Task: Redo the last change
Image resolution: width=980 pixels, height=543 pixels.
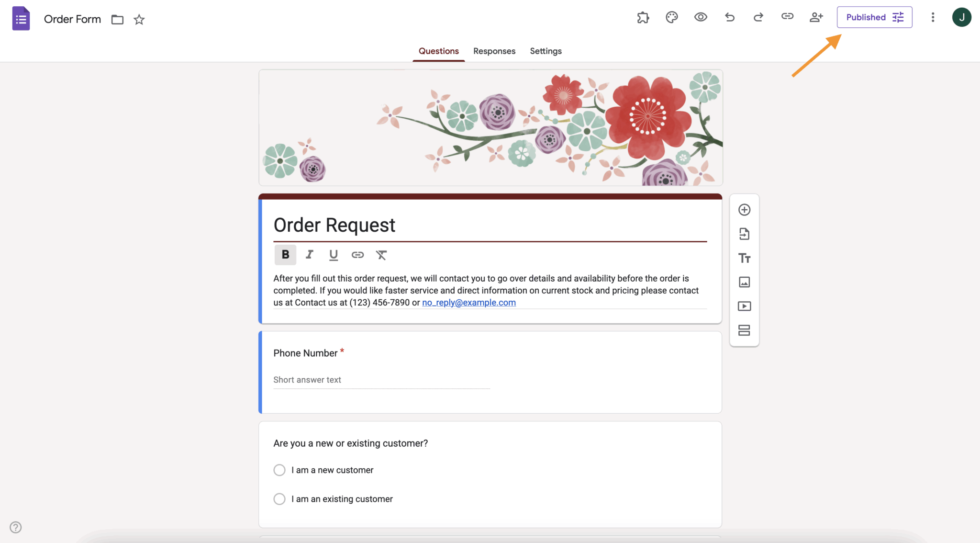Action: tap(758, 17)
